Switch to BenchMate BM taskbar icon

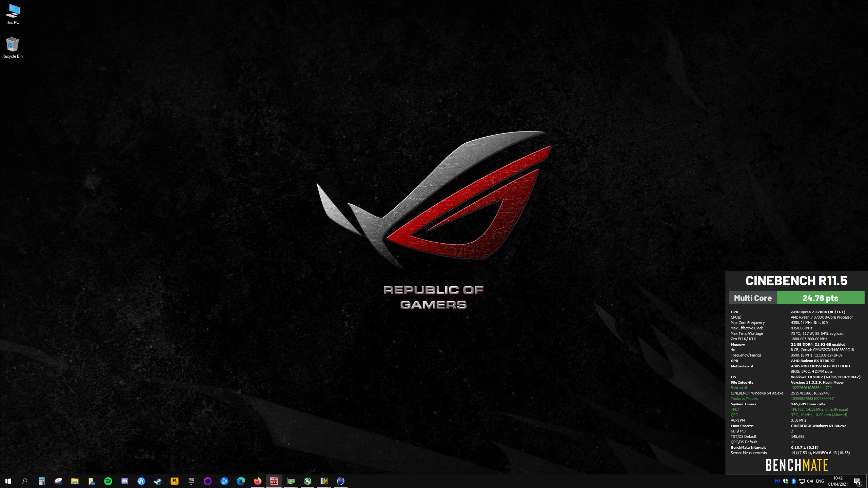(x=324, y=481)
